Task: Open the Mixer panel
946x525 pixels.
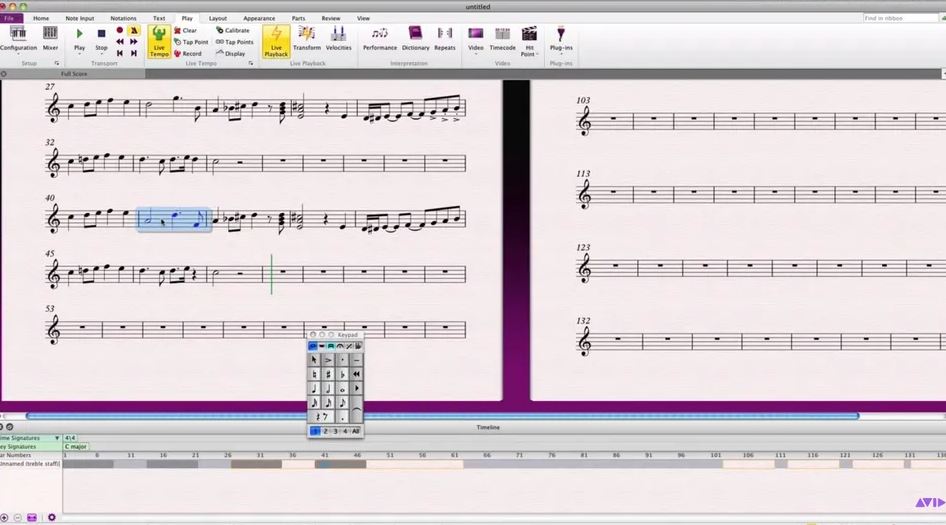Action: click(51, 39)
